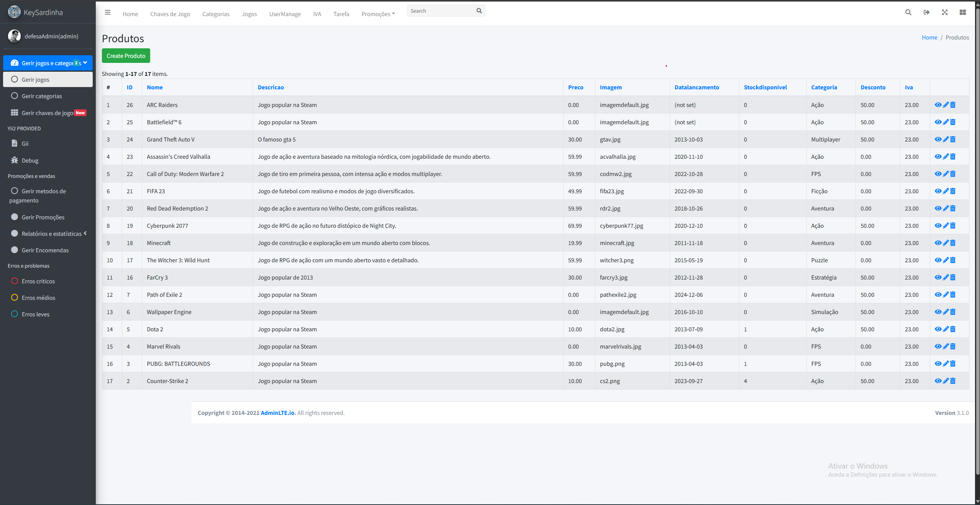
Task: Open the Chaves de Jogo nav item
Action: point(170,14)
